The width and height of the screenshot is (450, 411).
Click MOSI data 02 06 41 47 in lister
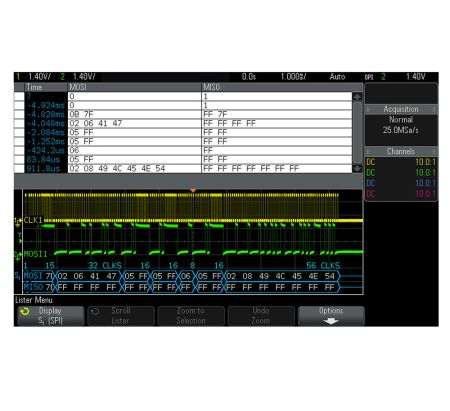tap(96, 123)
